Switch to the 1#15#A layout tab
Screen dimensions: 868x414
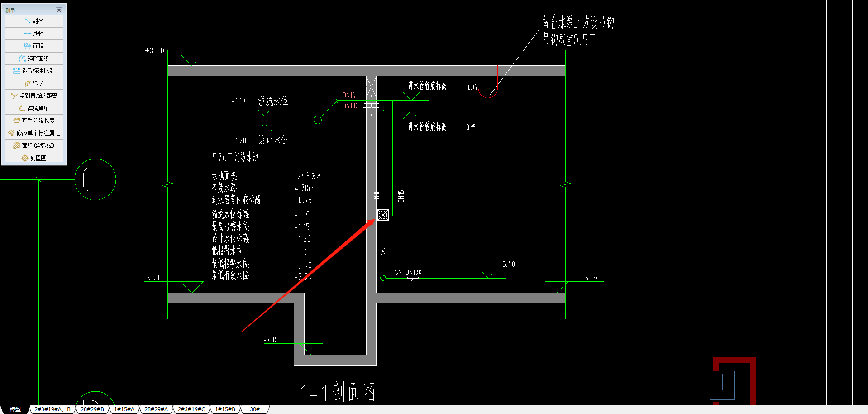point(124,409)
